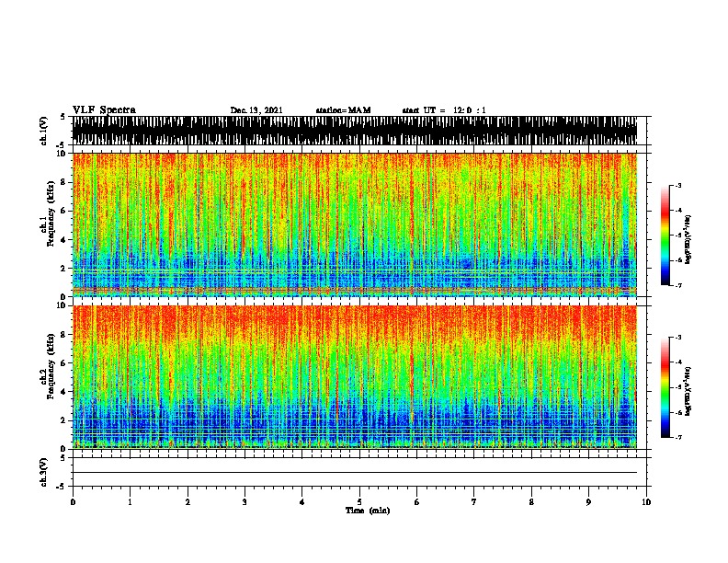
Task: Click the "station=MAM" header label
Action: click(343, 110)
